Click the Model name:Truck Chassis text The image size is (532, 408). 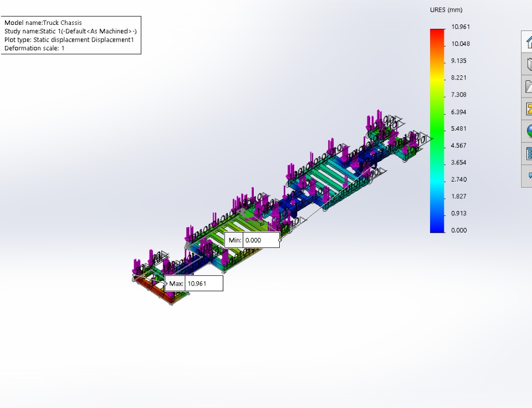pos(43,23)
